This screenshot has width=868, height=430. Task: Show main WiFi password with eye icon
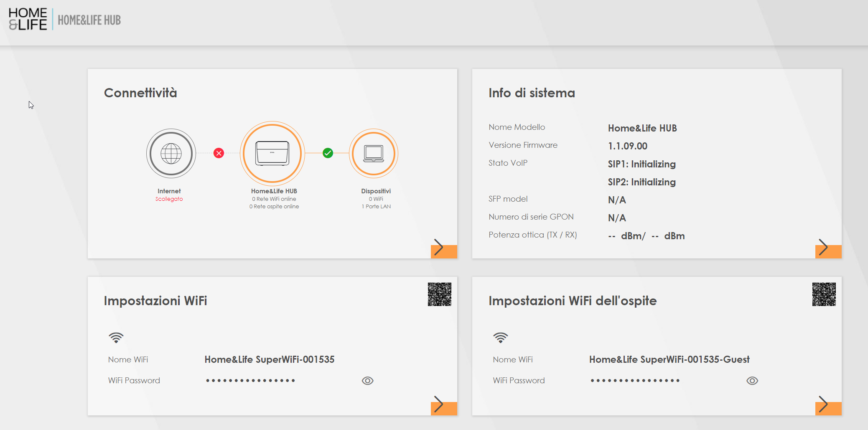click(368, 381)
